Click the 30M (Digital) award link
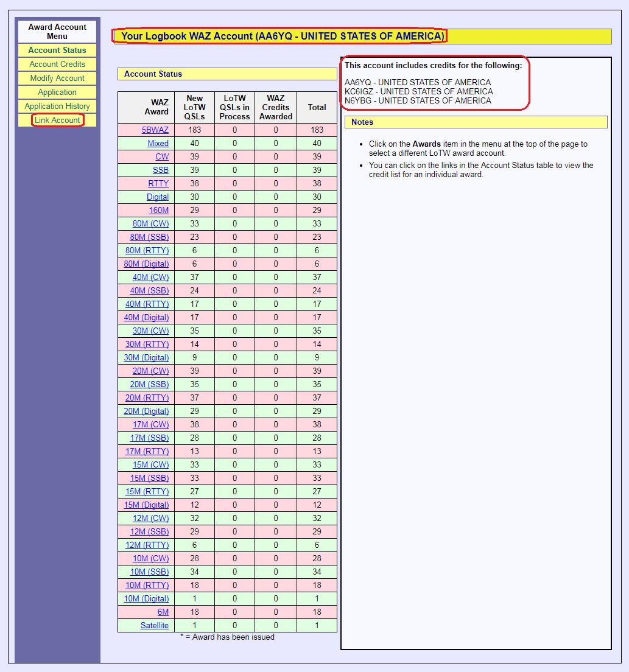The width and height of the screenshot is (629, 672). click(146, 358)
